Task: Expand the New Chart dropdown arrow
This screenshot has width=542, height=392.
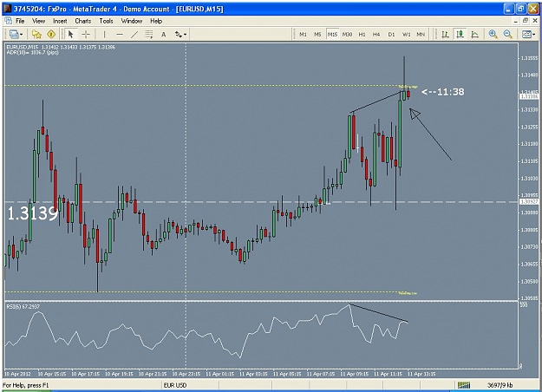Action: click(x=21, y=34)
